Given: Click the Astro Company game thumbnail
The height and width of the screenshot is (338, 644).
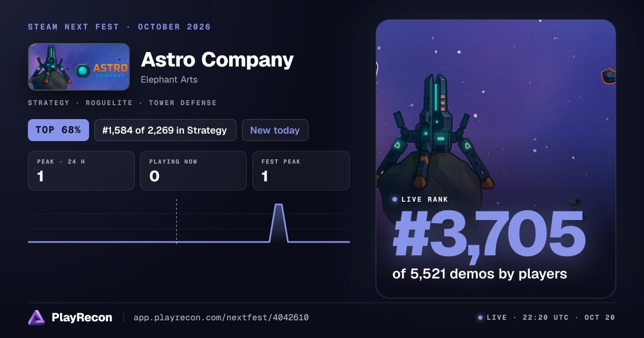Looking at the screenshot, I should coord(79,67).
